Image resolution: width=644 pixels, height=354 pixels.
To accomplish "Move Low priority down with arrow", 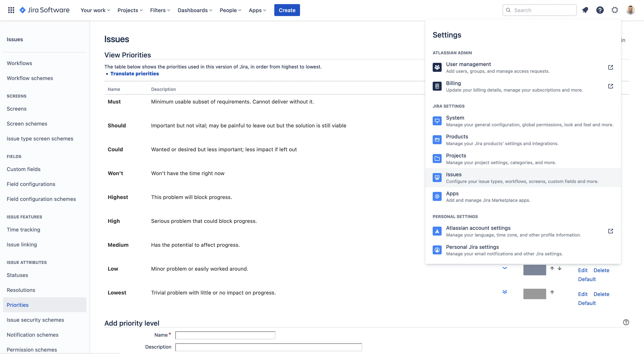I will pos(560,268).
